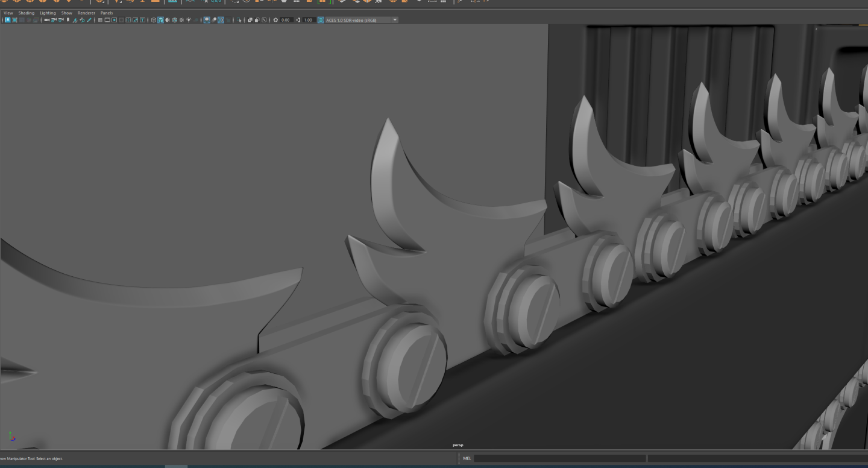Toggle Multisample Anti-aliasing icon
Viewport: 868px width, 468px height.
(221, 20)
